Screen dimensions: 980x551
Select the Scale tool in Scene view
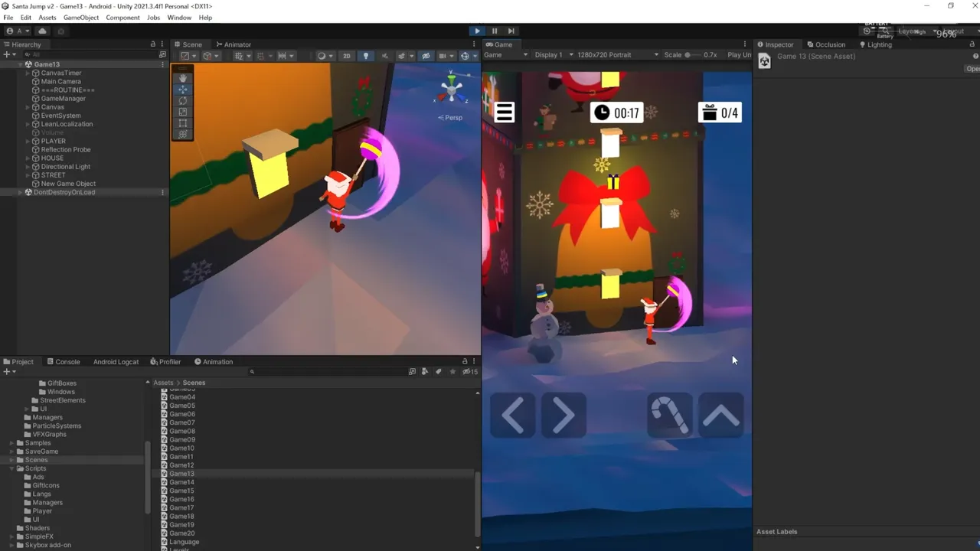pyautogui.click(x=182, y=112)
